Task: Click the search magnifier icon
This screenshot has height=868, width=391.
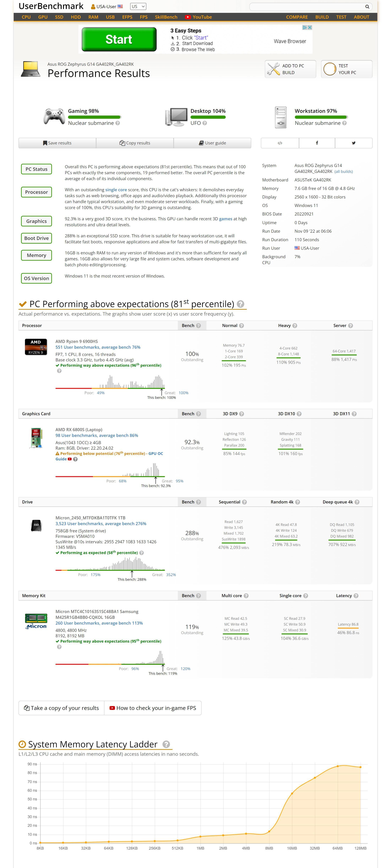Action: click(367, 7)
